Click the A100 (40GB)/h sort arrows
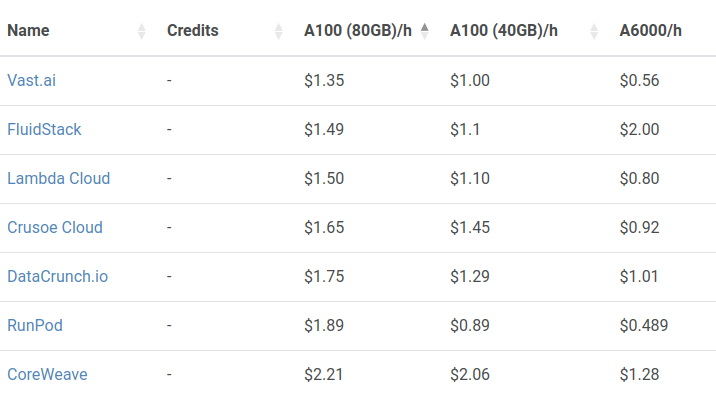The width and height of the screenshot is (716, 398). click(x=594, y=31)
